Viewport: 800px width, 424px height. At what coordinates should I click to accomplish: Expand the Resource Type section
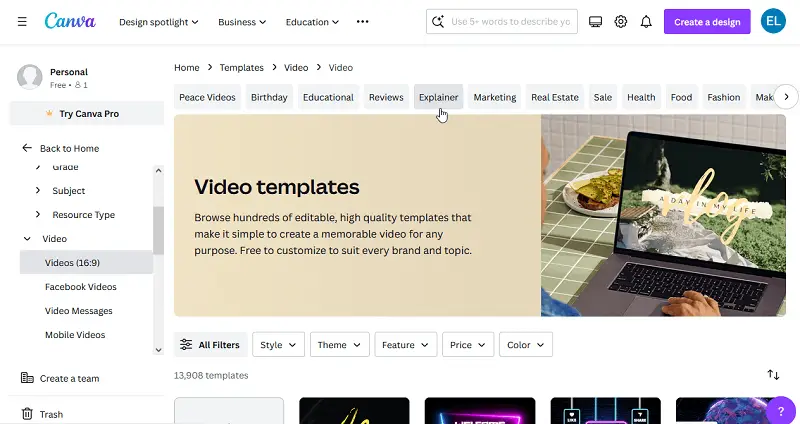(x=38, y=214)
